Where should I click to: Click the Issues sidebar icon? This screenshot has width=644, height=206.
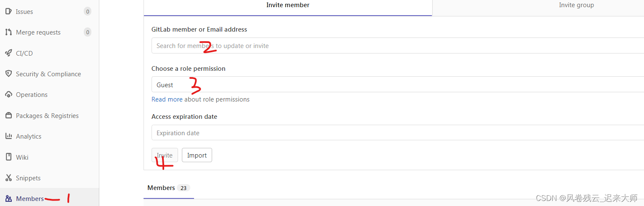point(8,11)
